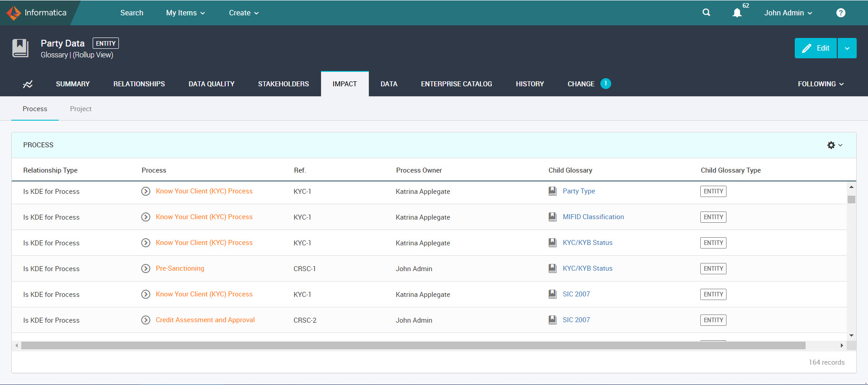The height and width of the screenshot is (385, 868).
Task: Click the horizontal scrollbar of the process table
Action: coord(413,346)
